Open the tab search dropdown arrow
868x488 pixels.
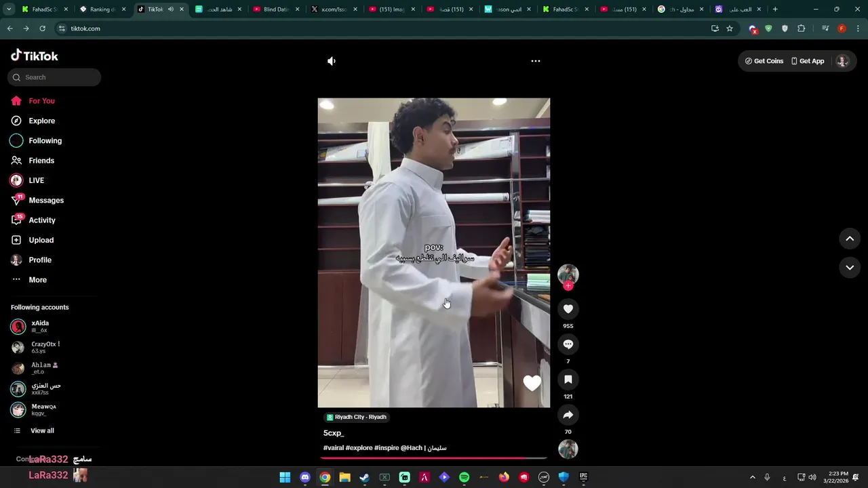[x=9, y=9]
